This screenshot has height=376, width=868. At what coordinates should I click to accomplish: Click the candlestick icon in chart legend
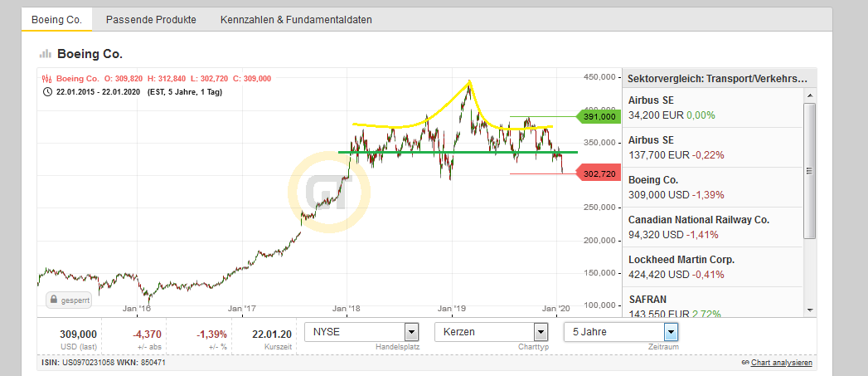(47, 79)
